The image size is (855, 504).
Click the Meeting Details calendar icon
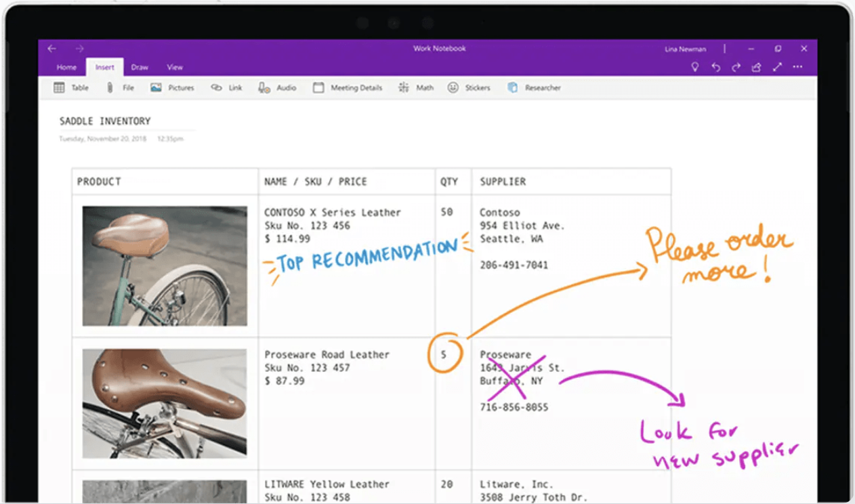pos(318,87)
